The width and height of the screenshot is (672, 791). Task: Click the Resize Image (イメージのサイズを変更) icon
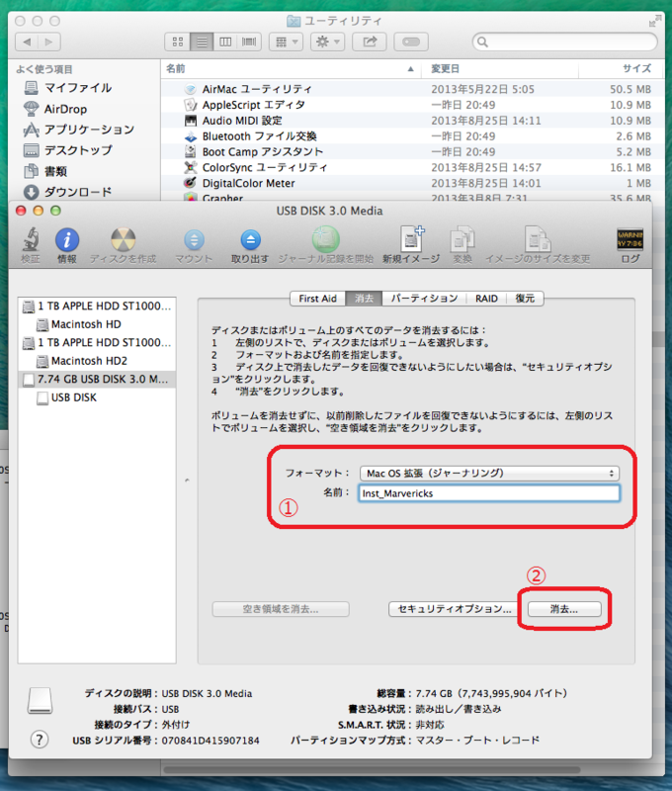click(x=538, y=238)
